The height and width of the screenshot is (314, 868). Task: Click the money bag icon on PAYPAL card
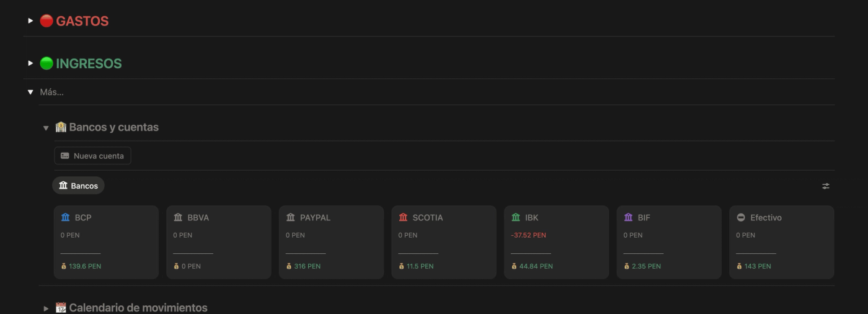[289, 266]
